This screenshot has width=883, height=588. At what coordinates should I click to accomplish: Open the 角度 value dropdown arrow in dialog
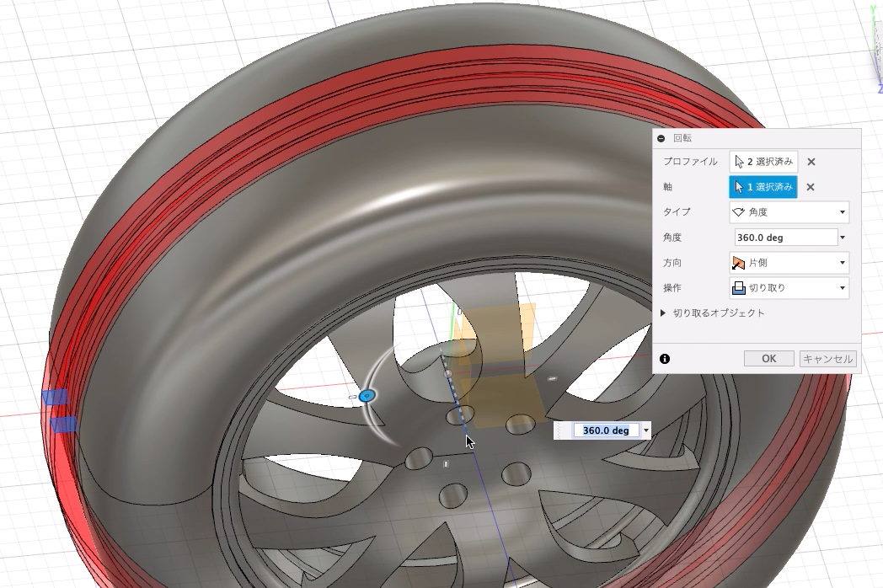(843, 238)
